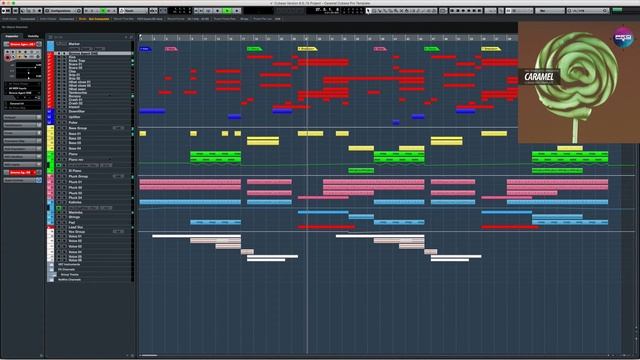Mute the Uplifter track

(59, 117)
